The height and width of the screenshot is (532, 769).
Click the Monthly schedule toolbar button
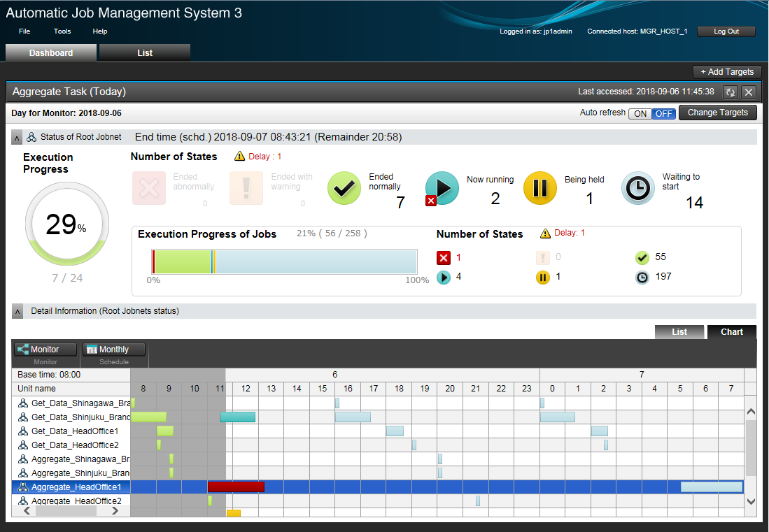click(x=114, y=350)
